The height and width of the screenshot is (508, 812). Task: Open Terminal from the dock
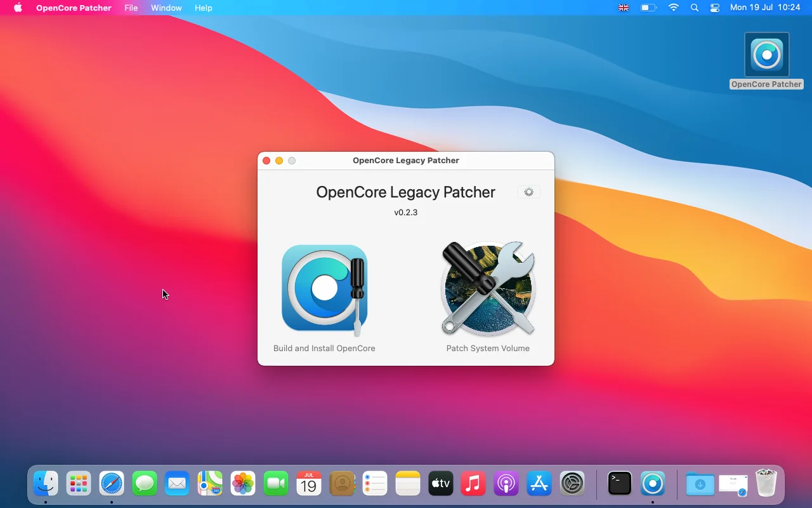[x=619, y=484]
